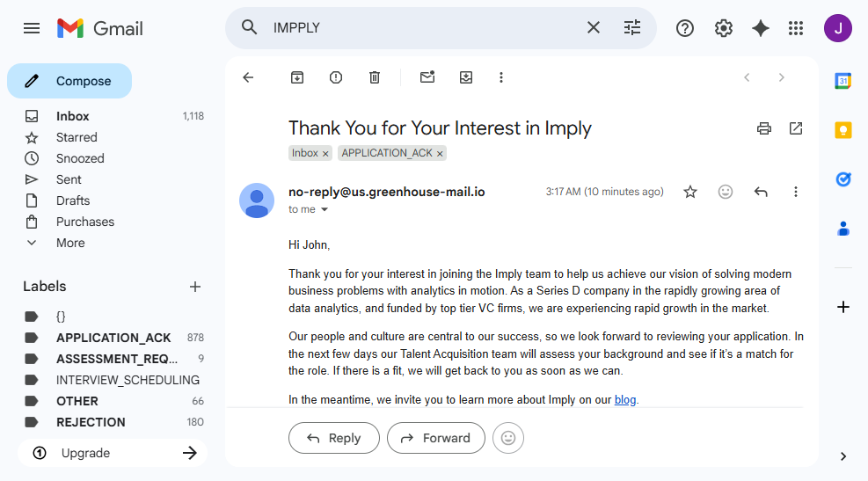This screenshot has height=481, width=868.
Task: Show search options in the search bar
Action: [x=632, y=28]
